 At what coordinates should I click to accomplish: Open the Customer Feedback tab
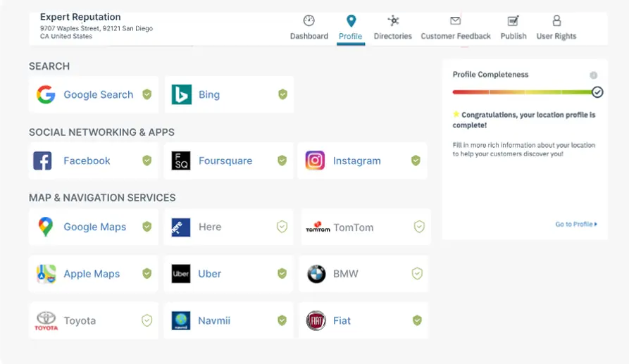(456, 28)
